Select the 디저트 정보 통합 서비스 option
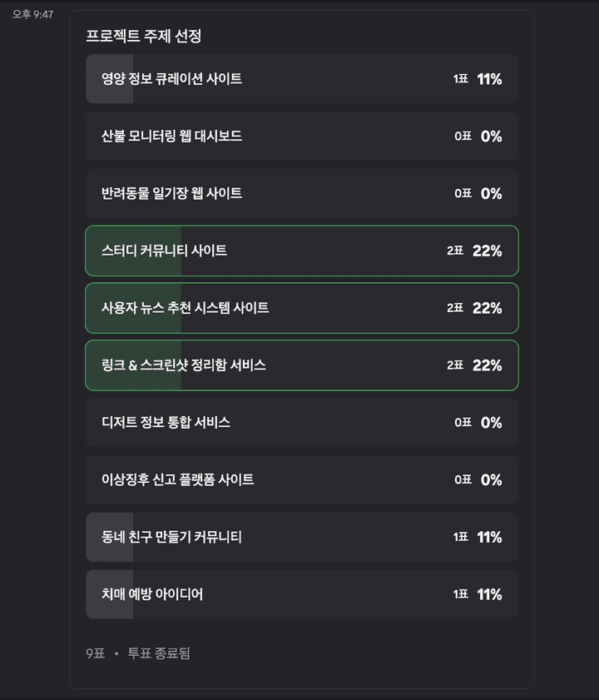 pyautogui.click(x=302, y=422)
